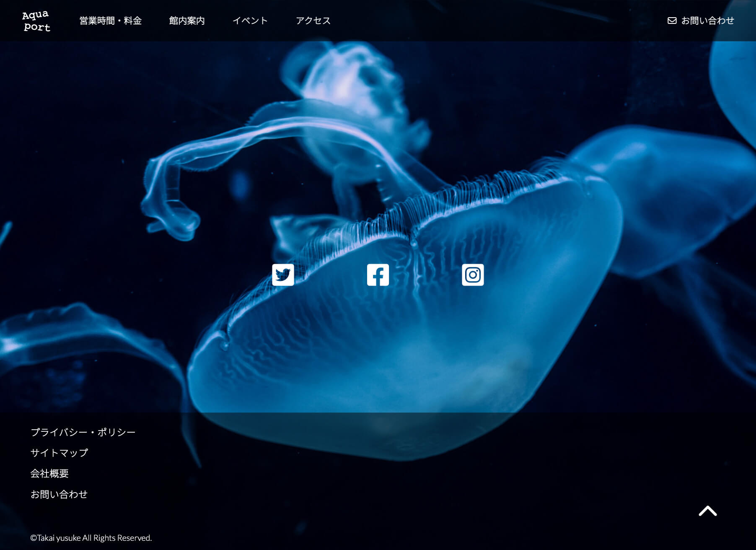Click the Takai yusuke copyright text
Image resolution: width=756 pixels, height=550 pixels.
coord(91,538)
